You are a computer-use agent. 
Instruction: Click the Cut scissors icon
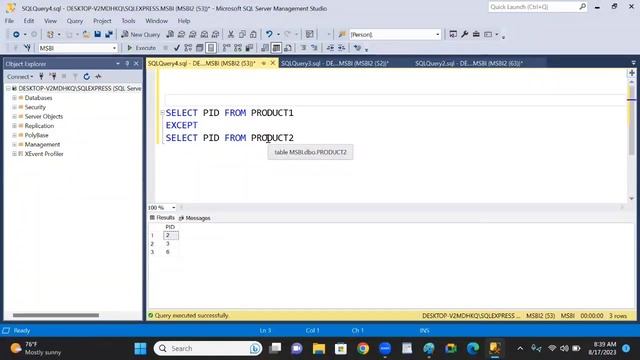point(231,35)
